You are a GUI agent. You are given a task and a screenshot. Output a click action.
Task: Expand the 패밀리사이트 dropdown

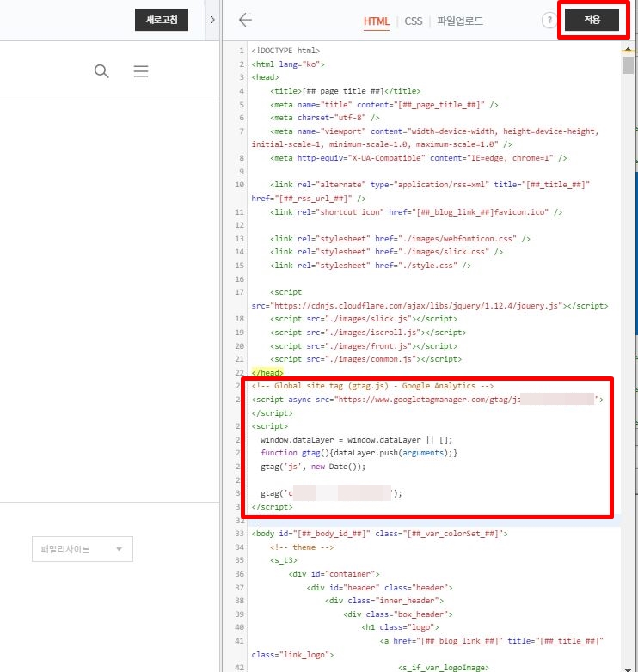[x=83, y=549]
